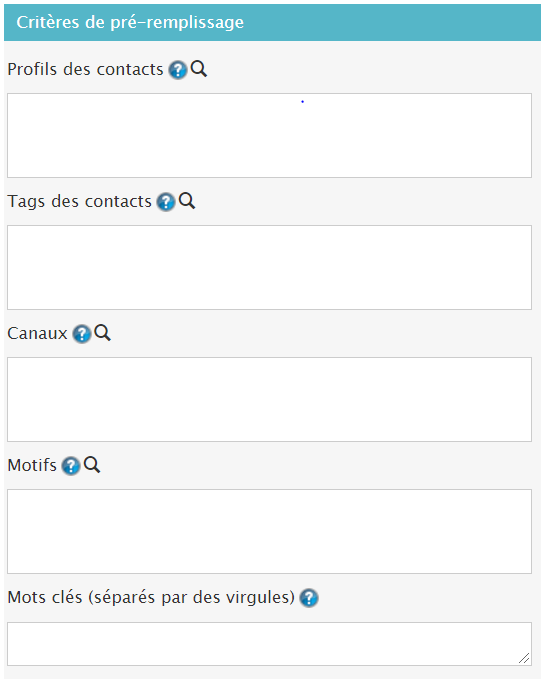Search contact profiles with magnifier icon
The height and width of the screenshot is (681, 541).
pyautogui.click(x=199, y=69)
